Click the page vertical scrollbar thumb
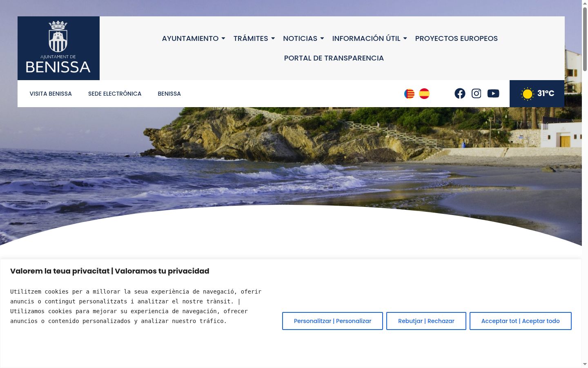The height and width of the screenshot is (368, 588). tap(585, 39)
